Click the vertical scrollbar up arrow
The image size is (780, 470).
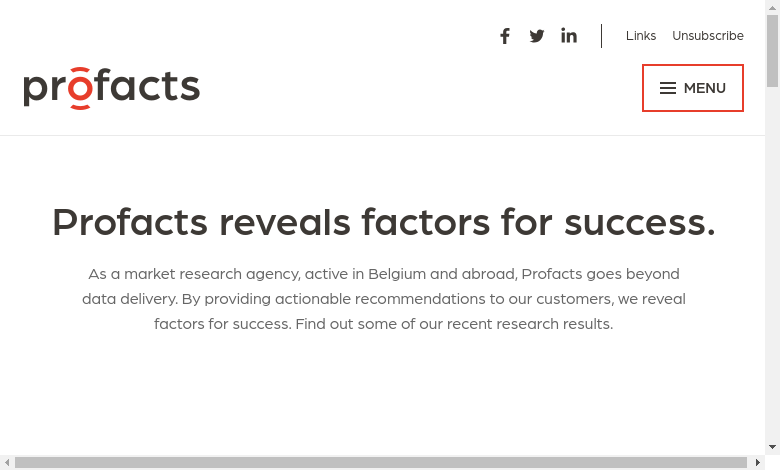(772, 8)
